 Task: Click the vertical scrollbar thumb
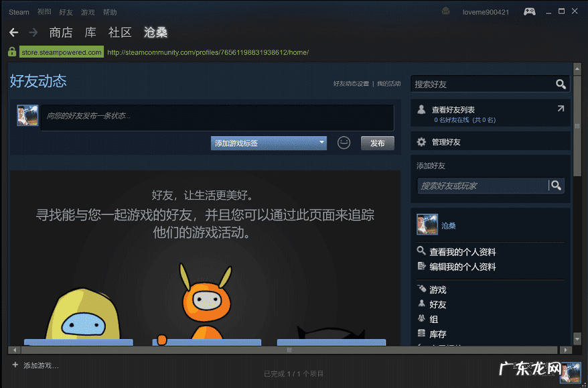point(577,126)
